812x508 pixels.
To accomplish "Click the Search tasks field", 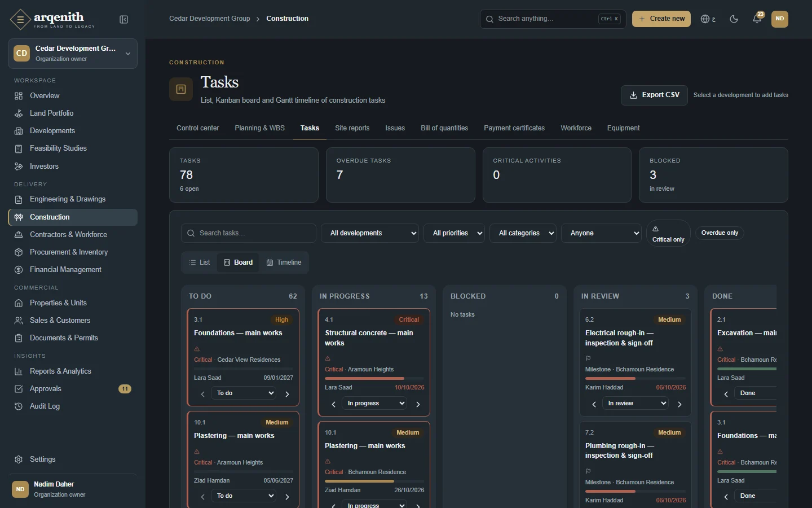I will [249, 233].
